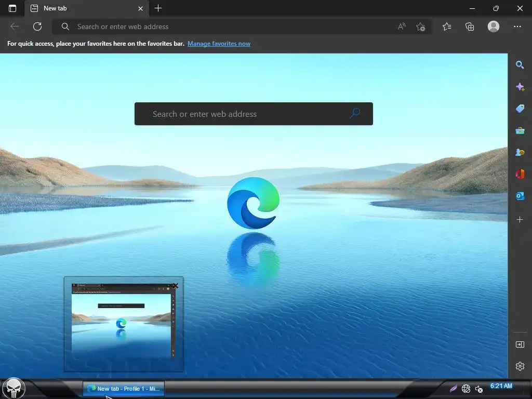Close the Edge taskbar preview thumbnail

pyautogui.click(x=175, y=286)
